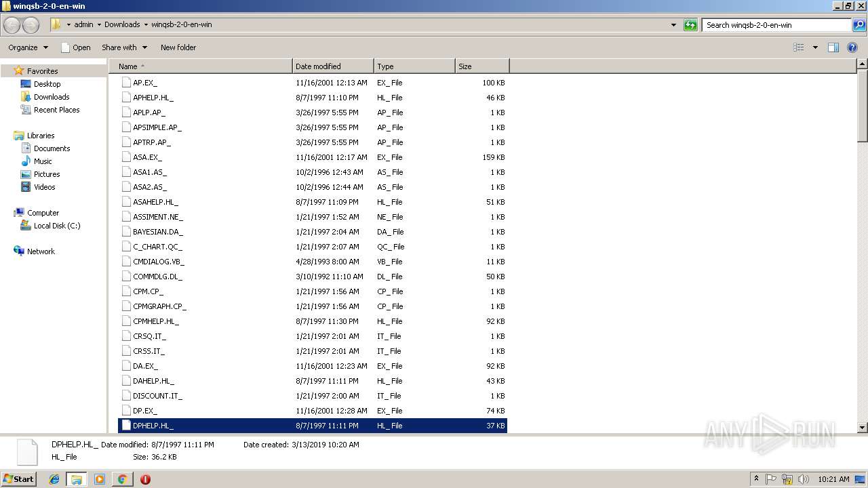This screenshot has height=488, width=868.
Task: Select the CMDIALOG.VB_ file icon
Action: [126, 262]
